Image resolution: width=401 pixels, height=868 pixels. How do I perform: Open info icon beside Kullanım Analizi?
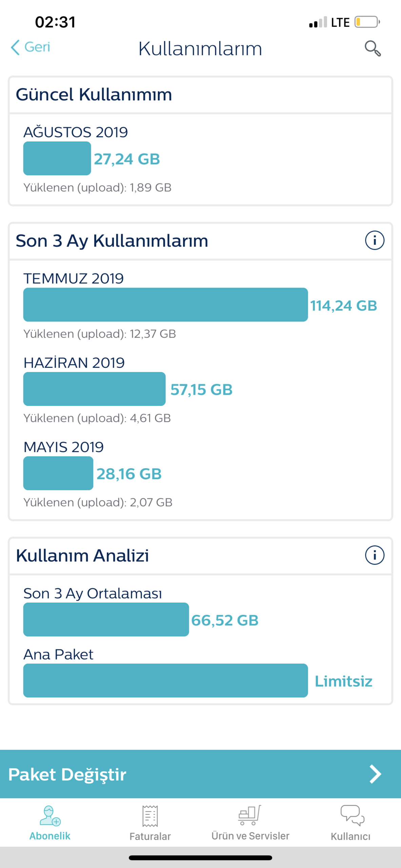coord(375,555)
